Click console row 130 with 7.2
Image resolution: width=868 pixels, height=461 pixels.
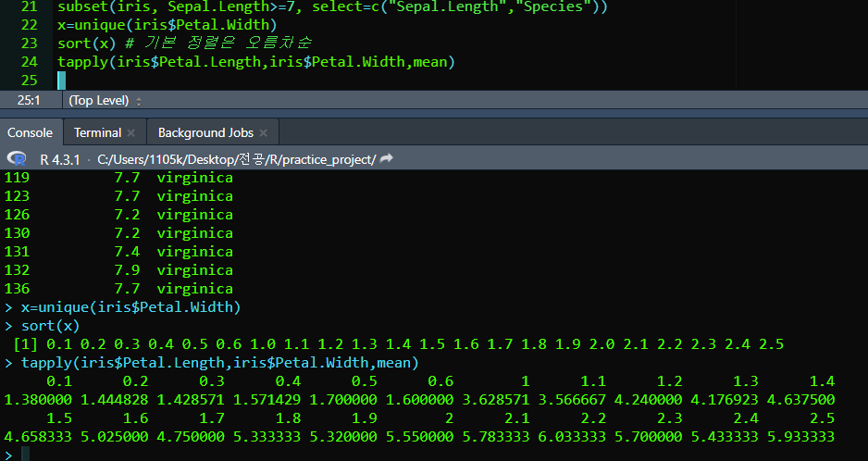(x=118, y=233)
